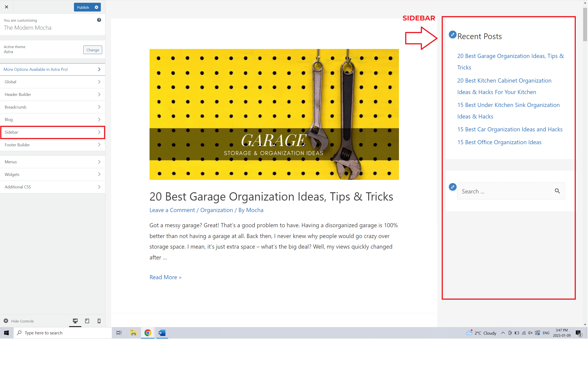Expand the Breadcrumb row chevron
Viewport: 588px width, 368px height.
[99, 107]
